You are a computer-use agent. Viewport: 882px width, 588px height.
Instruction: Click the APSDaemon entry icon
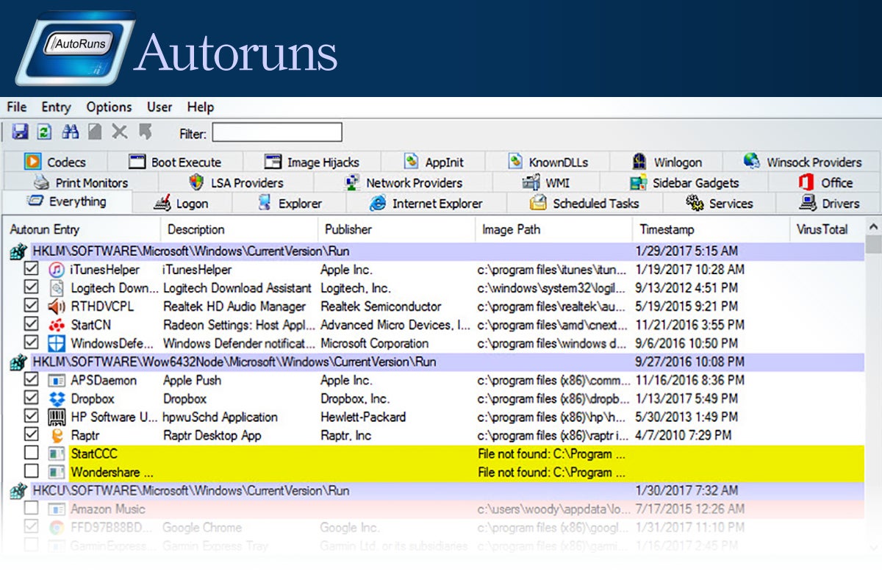click(57, 380)
